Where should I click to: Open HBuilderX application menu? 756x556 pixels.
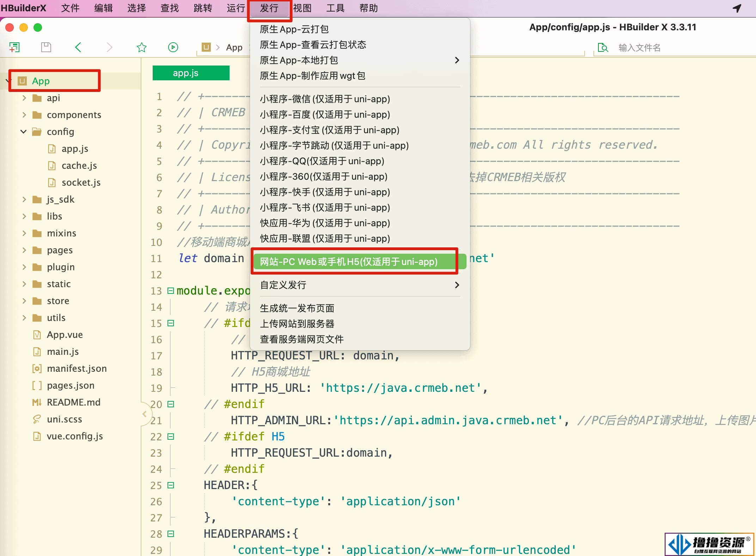[24, 8]
